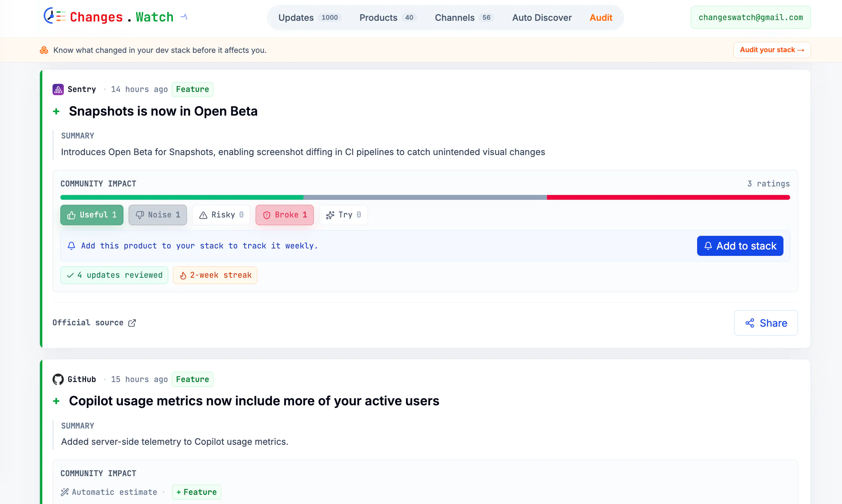Click the '15 hours ago' timestamp
842x504 pixels.
pos(139,379)
